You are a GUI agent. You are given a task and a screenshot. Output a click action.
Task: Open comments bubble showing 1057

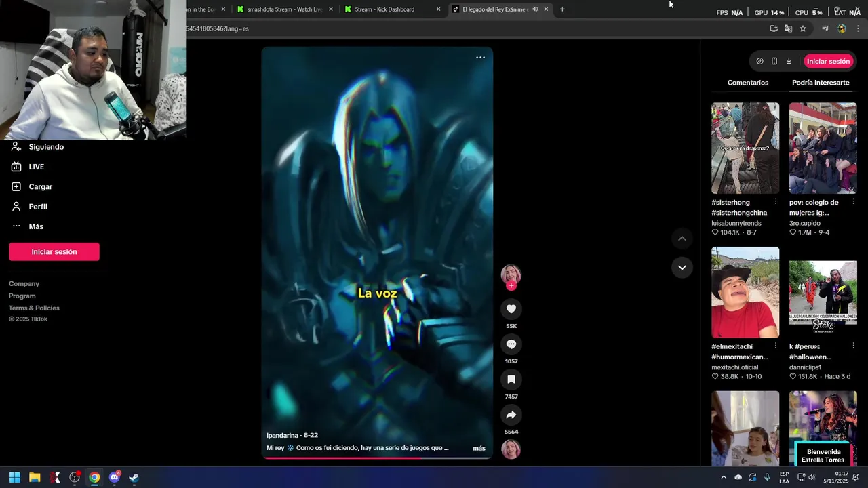pos(511,344)
